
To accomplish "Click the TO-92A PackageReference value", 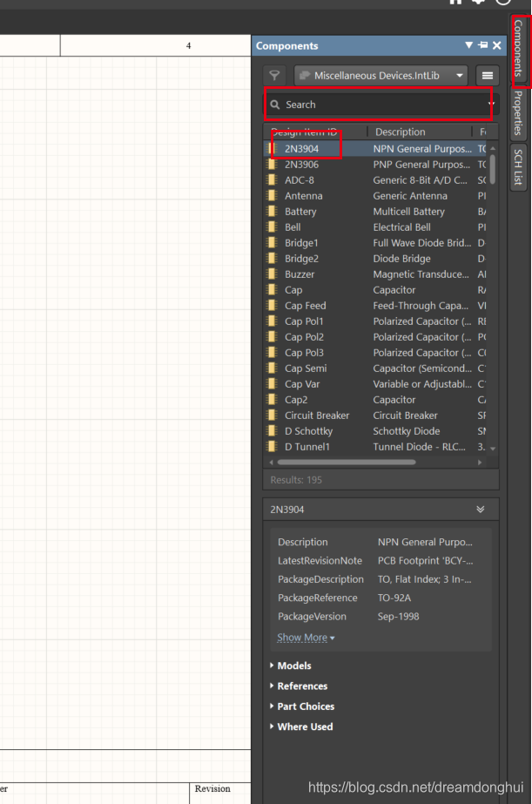I will pos(394,598).
